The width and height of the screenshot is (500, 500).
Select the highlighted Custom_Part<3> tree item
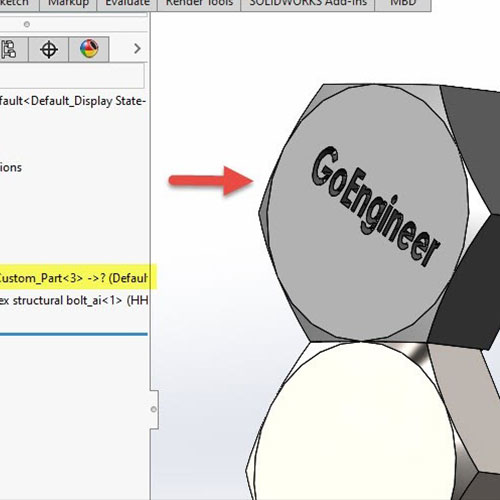[74, 277]
